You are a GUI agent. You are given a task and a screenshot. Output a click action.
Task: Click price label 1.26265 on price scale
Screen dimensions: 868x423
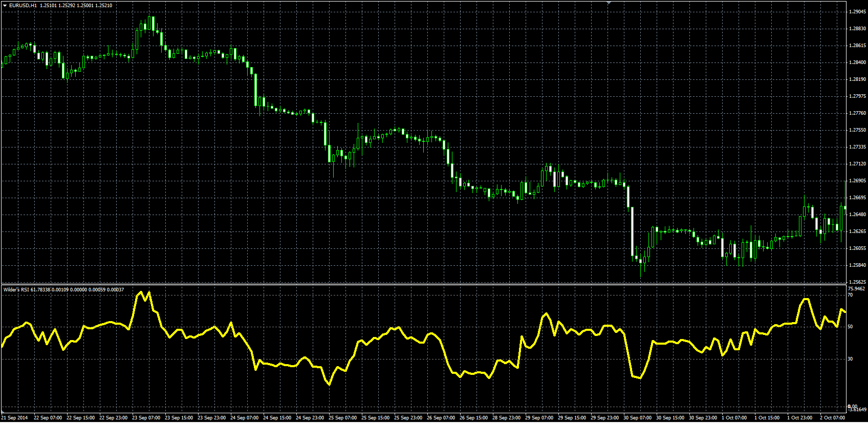click(x=857, y=231)
